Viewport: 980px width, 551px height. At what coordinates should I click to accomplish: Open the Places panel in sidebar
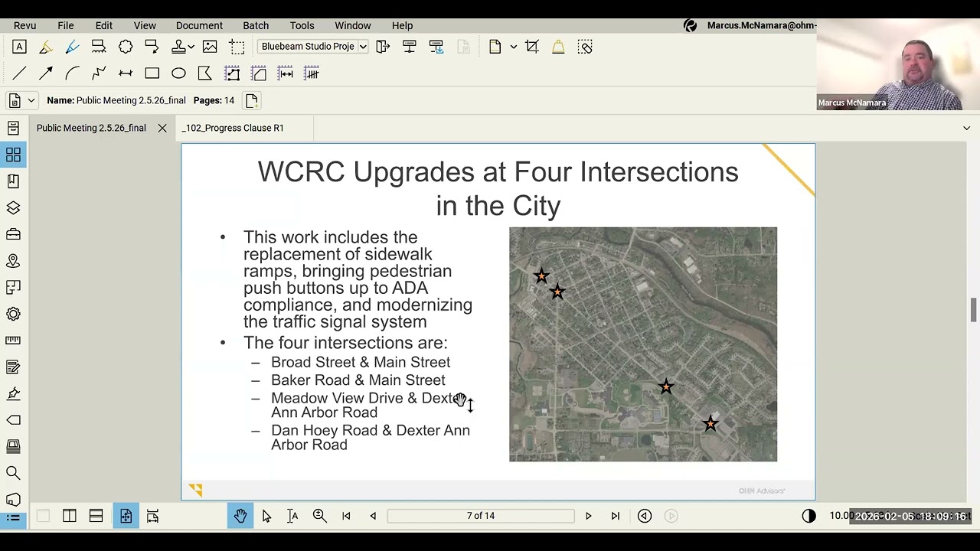pyautogui.click(x=13, y=261)
